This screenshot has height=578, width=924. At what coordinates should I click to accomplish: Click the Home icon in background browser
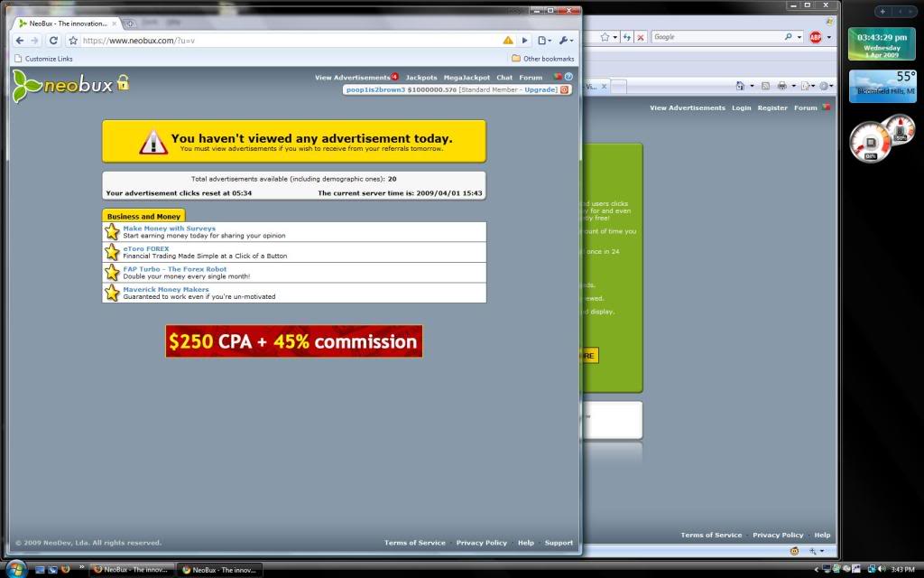pyautogui.click(x=740, y=86)
